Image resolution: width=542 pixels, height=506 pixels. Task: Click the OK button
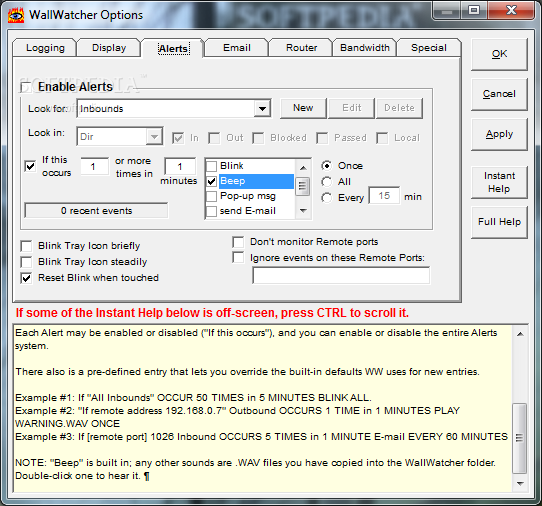pos(499,54)
